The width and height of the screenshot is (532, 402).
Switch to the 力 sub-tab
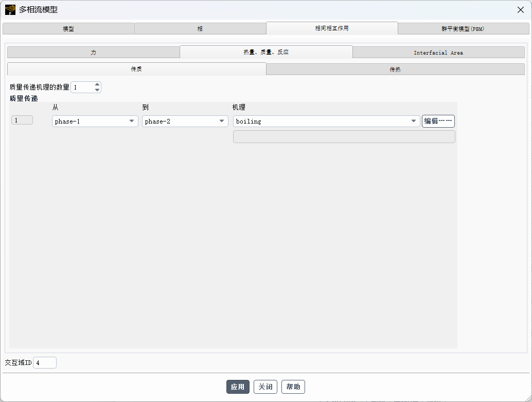[x=93, y=53]
